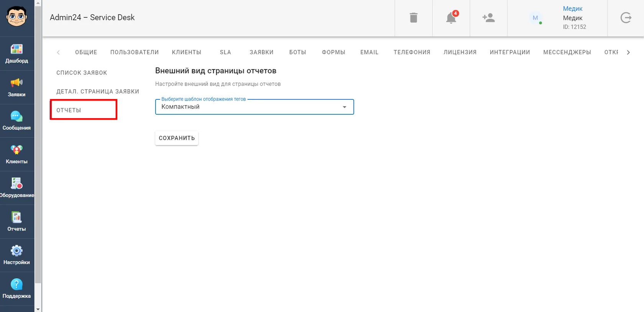Click the add user icon in header
644x312 pixels.
[x=489, y=18]
